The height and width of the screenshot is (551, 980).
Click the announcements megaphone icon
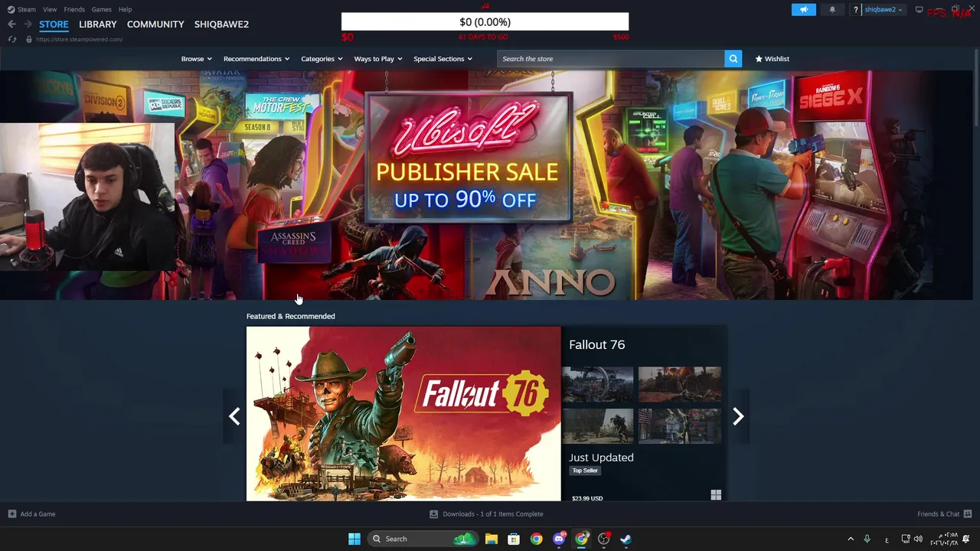803,10
